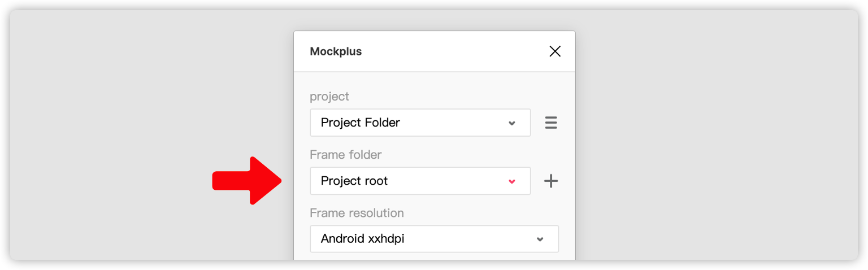Click the red chevron in Project root dropdown
Viewport: 868px width, 270px height.
(512, 181)
